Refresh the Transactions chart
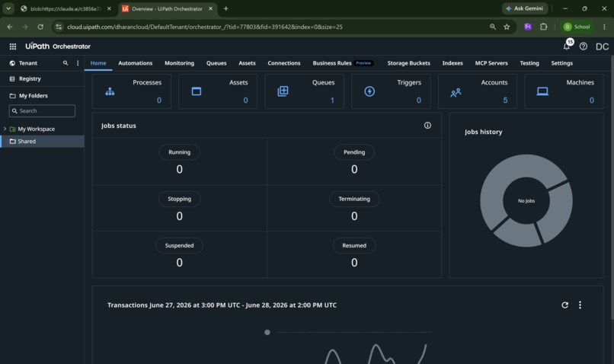Screen dimensions: 614x364 pos(564,305)
